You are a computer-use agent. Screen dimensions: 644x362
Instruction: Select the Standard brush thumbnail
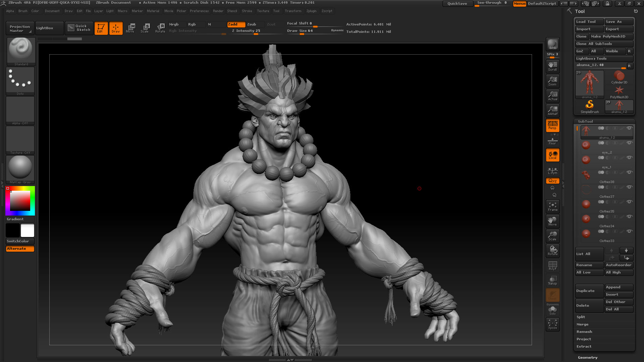pos(21,51)
